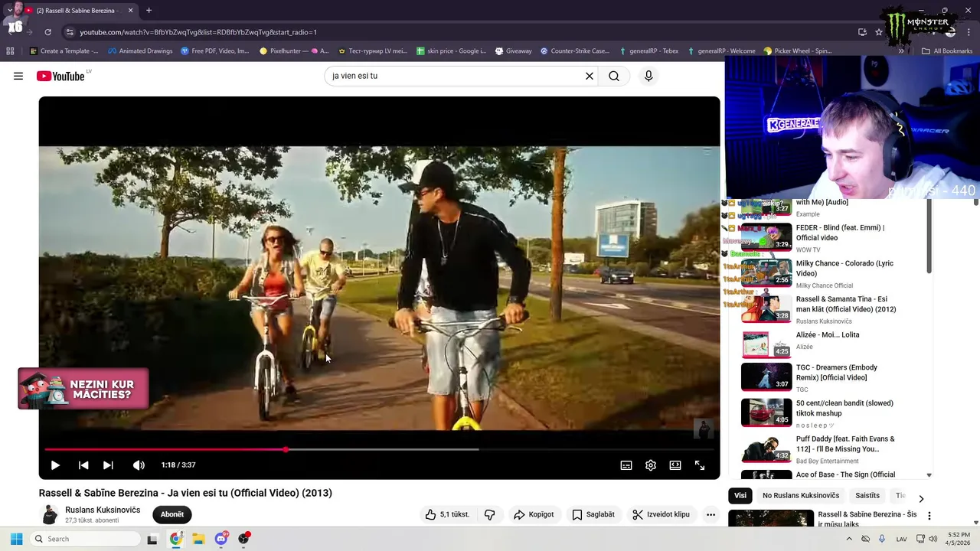Open the YouTube hamburger guide menu

click(x=18, y=76)
